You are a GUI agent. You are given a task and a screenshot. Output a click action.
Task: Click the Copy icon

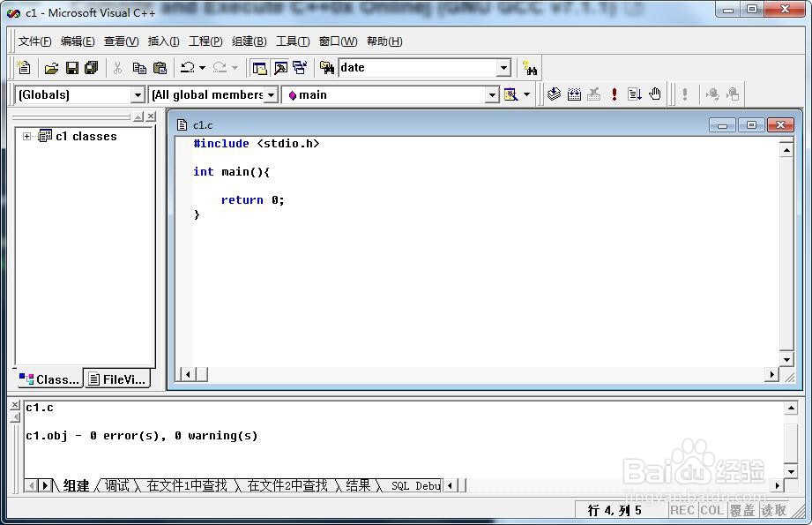[139, 68]
